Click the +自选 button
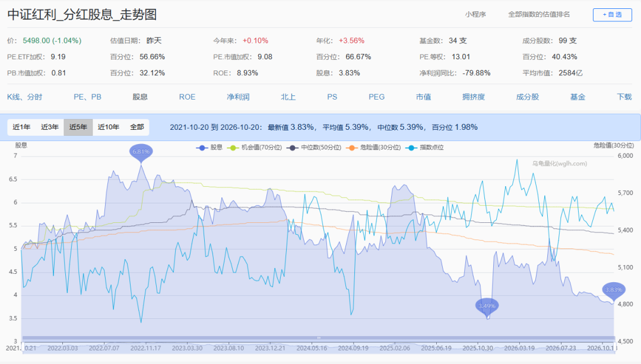641x364 pixels. (x=613, y=15)
